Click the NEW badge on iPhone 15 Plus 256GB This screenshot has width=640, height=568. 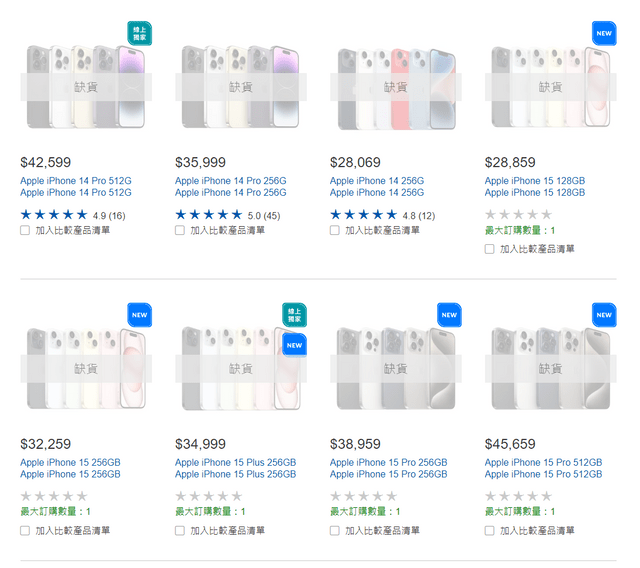tap(294, 346)
